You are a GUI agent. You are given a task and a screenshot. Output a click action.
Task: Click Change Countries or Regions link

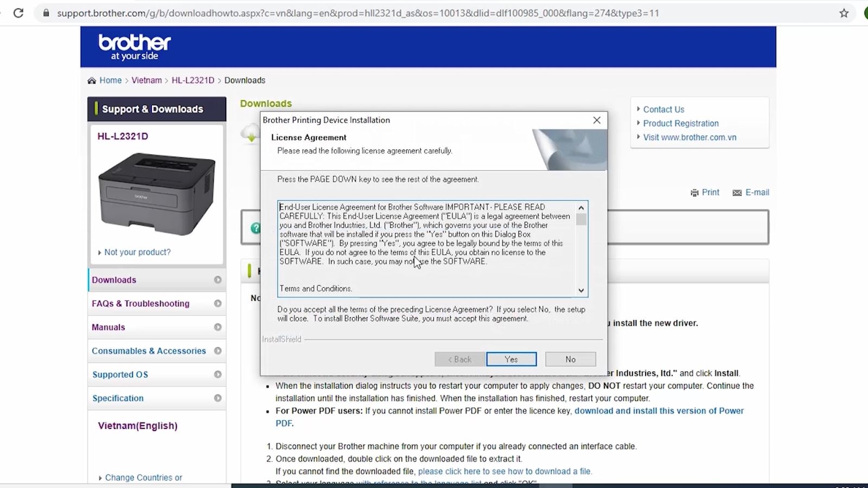click(x=144, y=478)
